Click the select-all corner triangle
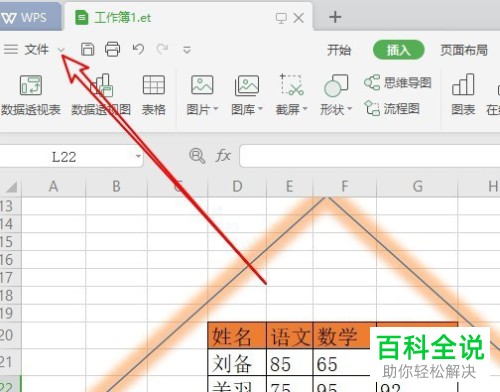This screenshot has width=500, height=392. point(11,187)
